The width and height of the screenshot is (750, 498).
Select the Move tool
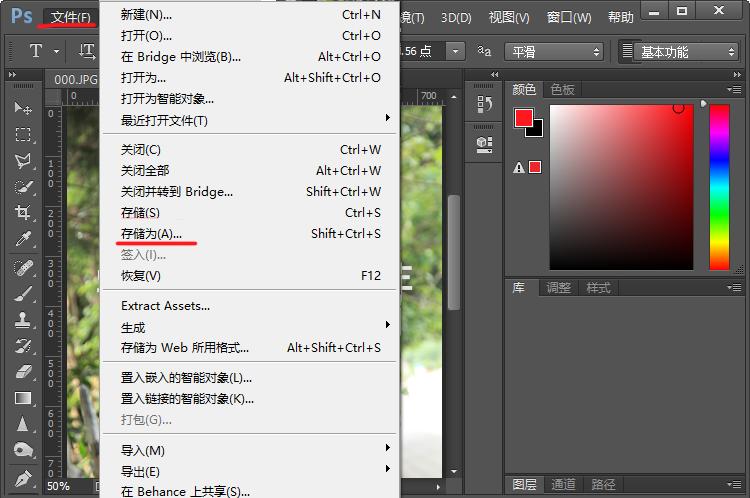point(22,108)
